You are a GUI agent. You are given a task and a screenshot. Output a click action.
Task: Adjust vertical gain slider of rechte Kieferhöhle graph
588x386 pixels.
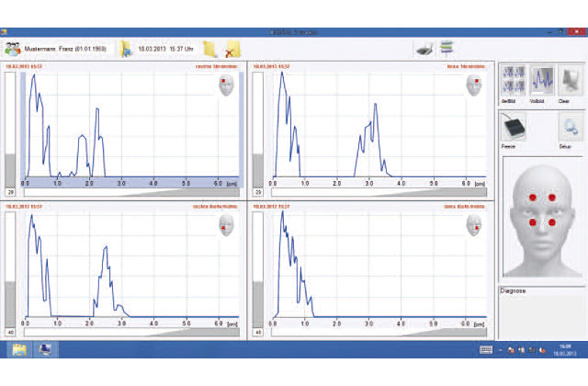click(10, 269)
